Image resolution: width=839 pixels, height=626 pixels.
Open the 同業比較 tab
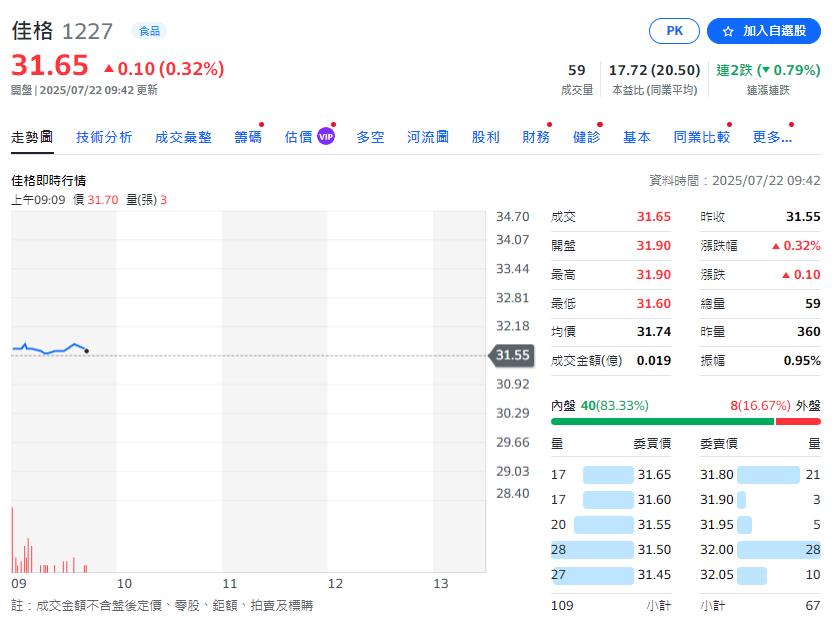coord(701,138)
